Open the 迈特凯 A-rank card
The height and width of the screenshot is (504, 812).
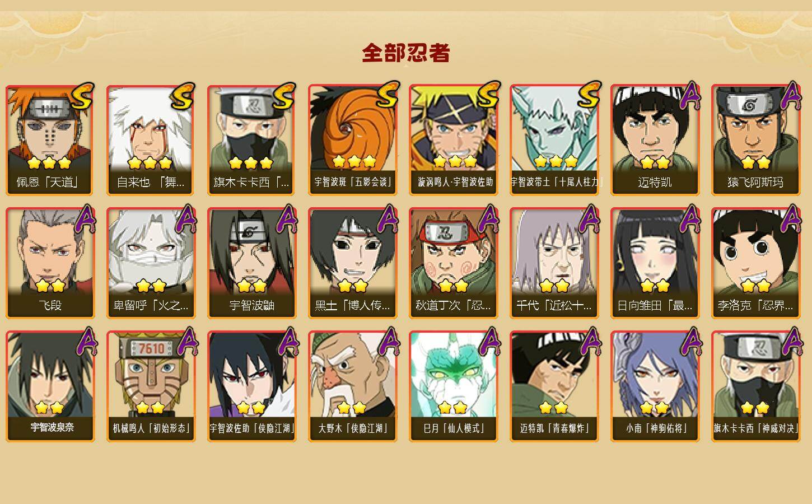click(x=655, y=140)
